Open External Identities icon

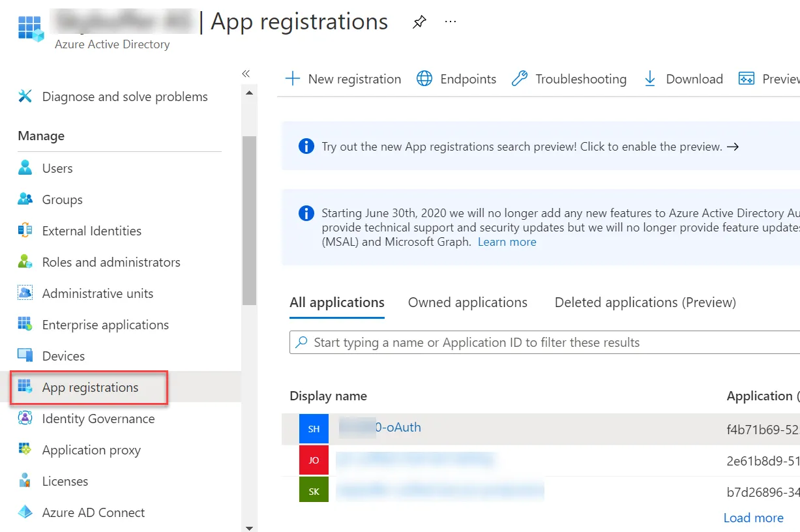click(25, 231)
